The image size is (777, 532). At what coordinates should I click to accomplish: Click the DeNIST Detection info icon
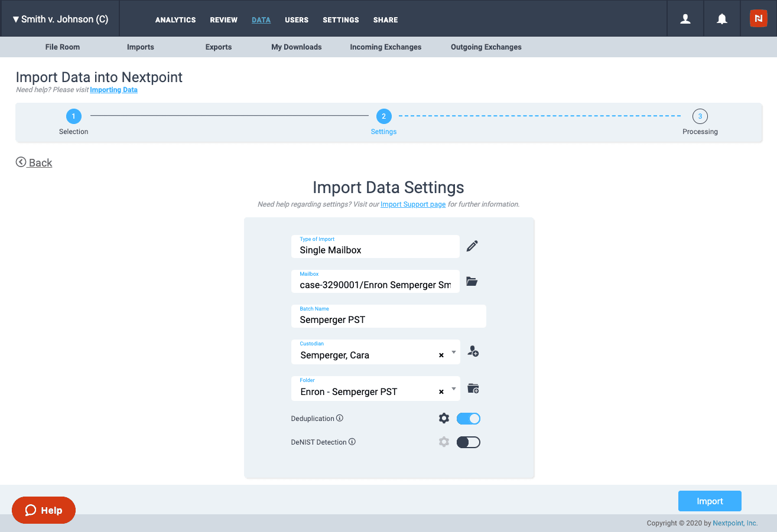pyautogui.click(x=352, y=442)
